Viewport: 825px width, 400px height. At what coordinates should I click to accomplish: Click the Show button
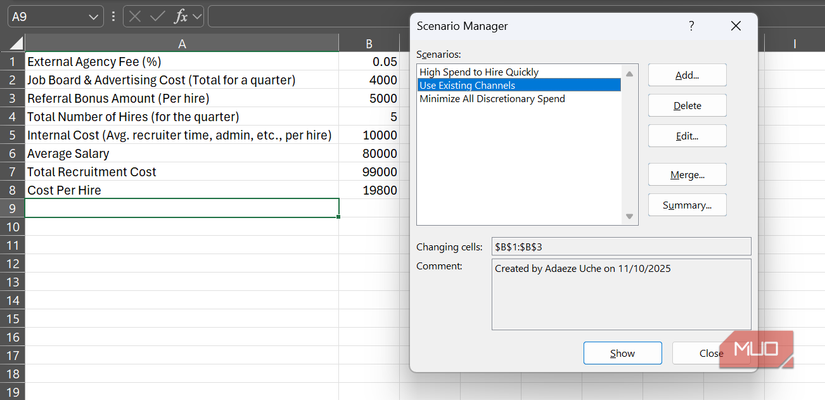622,353
